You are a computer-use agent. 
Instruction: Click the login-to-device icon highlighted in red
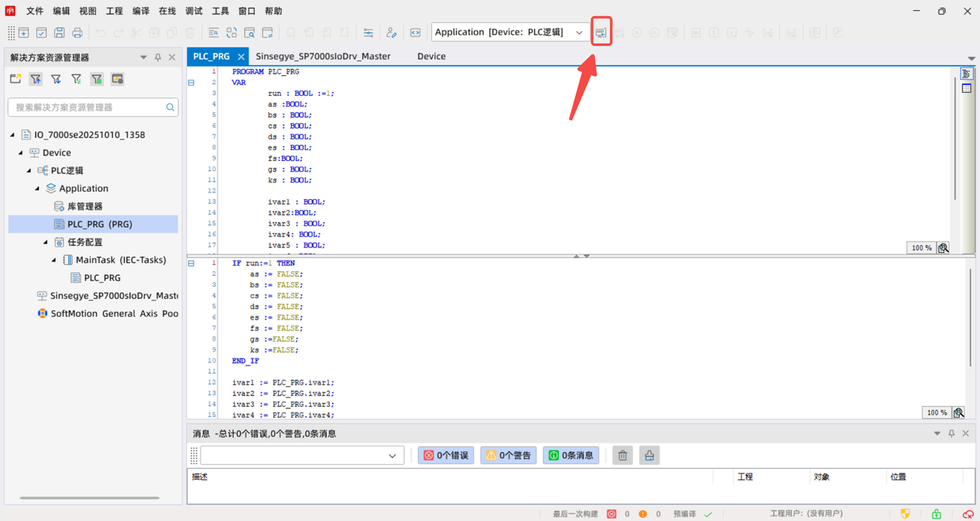tap(601, 33)
